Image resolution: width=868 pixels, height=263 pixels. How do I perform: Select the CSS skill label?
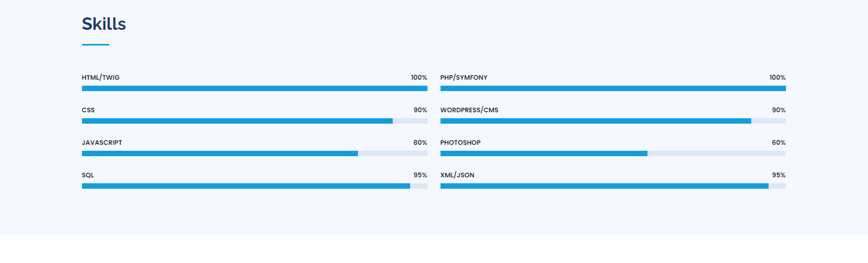[88, 110]
